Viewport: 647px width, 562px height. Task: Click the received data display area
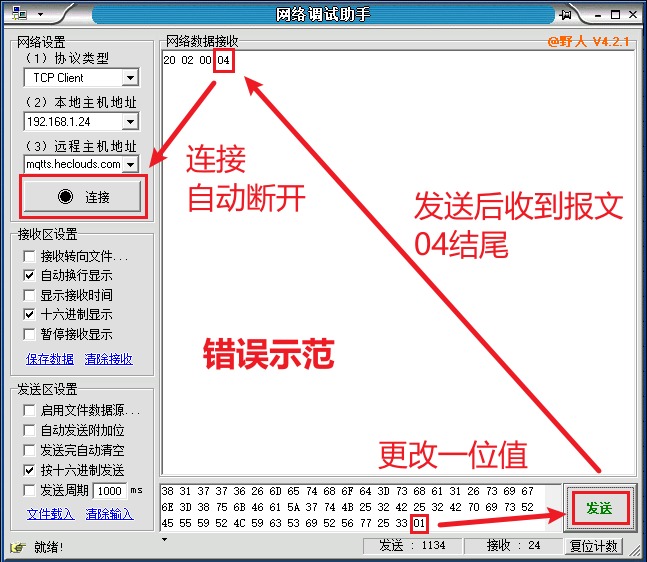point(398,262)
